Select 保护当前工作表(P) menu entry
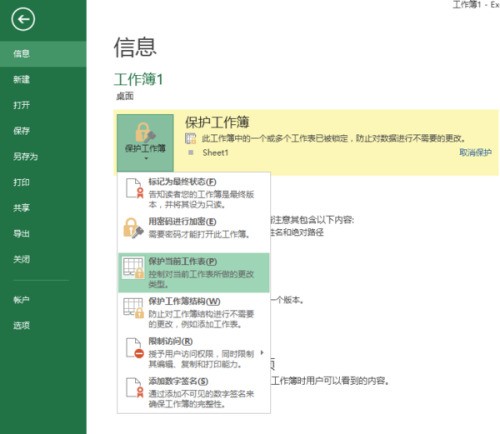This screenshot has width=500, height=434. click(193, 272)
